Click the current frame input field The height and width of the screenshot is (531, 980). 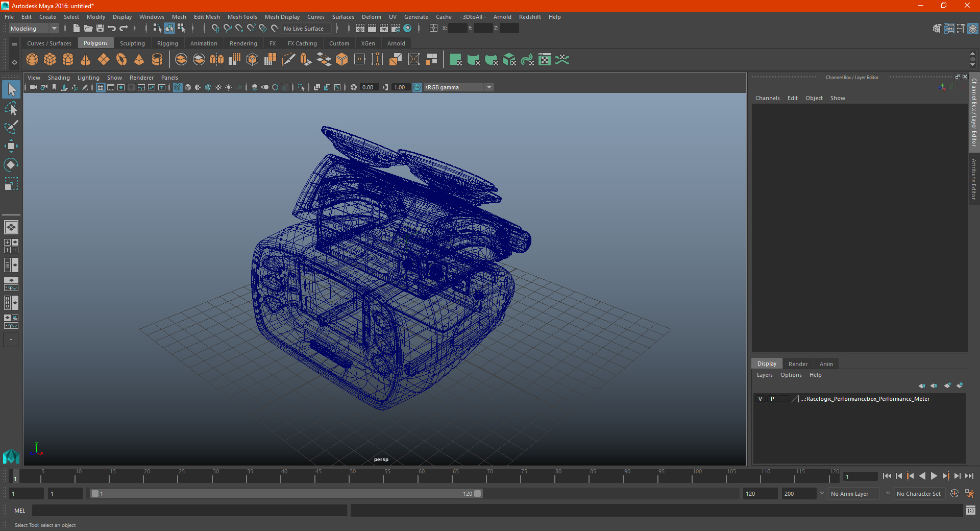click(x=860, y=476)
